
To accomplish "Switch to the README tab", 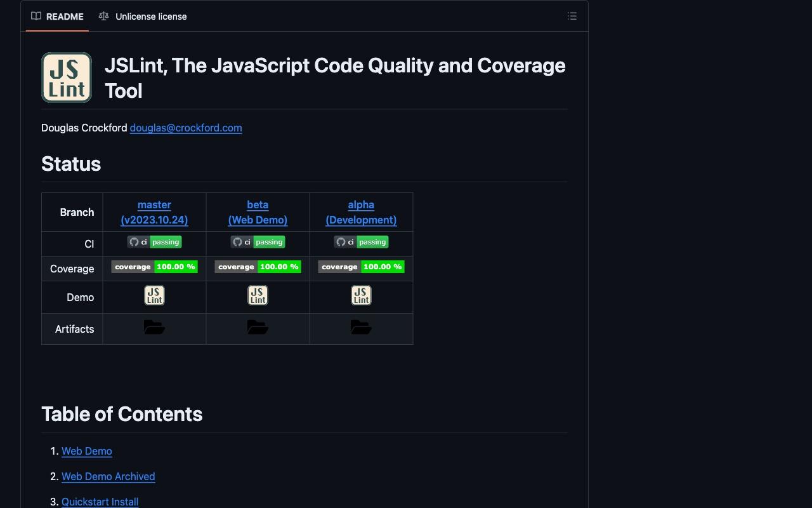I will click(57, 17).
